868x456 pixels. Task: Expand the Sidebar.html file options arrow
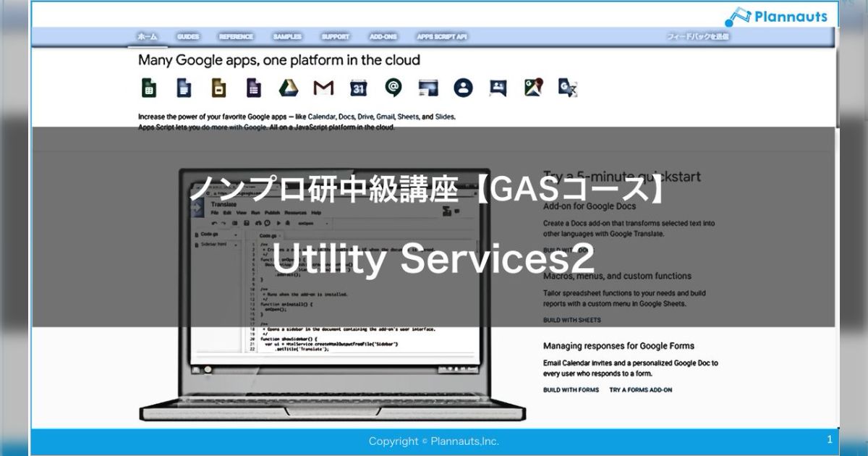pyautogui.click(x=237, y=244)
